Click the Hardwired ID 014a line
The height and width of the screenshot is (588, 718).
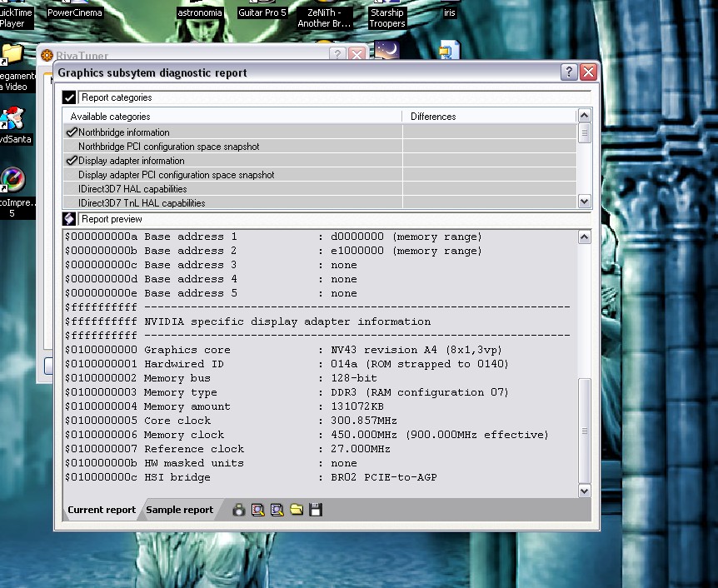coord(287,364)
